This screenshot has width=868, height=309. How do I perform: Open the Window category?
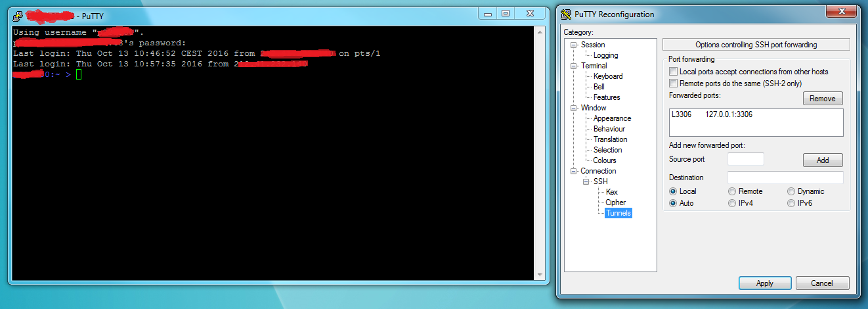pyautogui.click(x=593, y=108)
